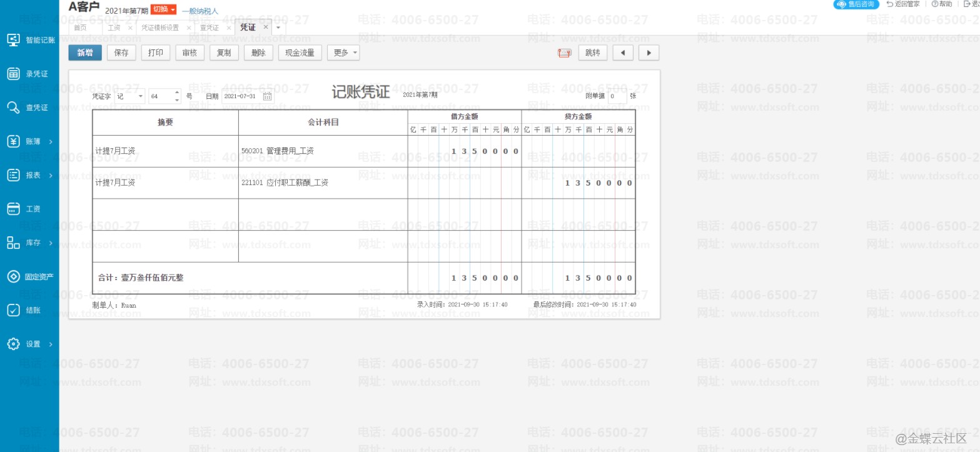Open the 切换 period switch dropdown

pos(164,9)
